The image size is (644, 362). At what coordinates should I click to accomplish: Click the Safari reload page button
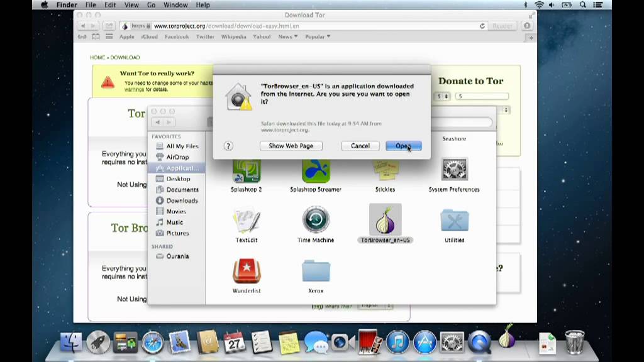(x=482, y=26)
